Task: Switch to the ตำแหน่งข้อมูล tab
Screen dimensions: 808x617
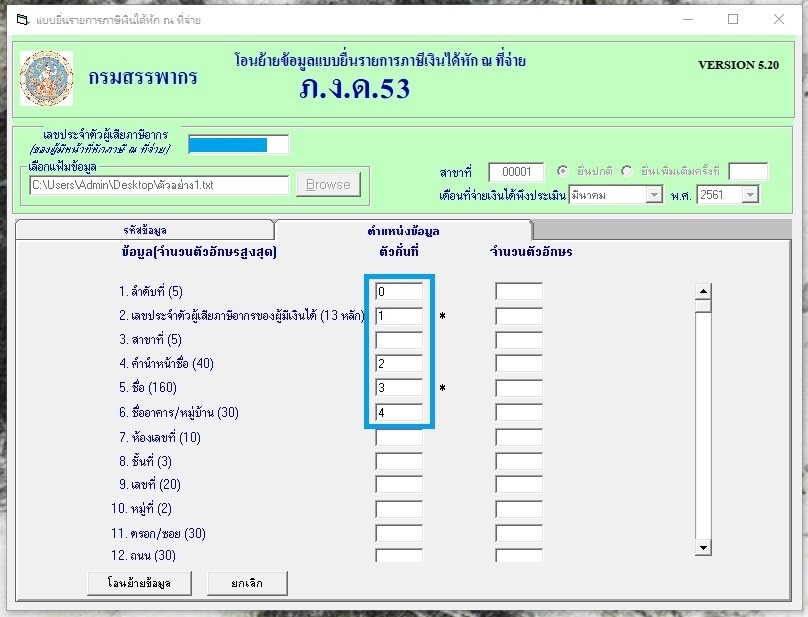Action: tap(403, 230)
